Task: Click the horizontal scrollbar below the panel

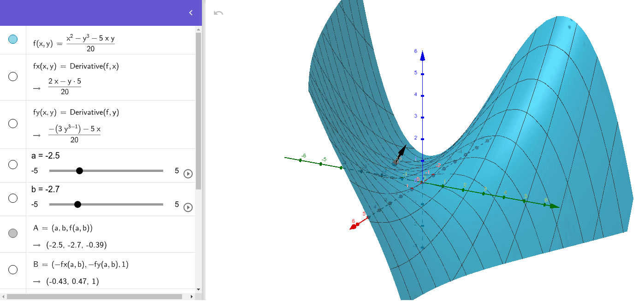Action: (92, 297)
